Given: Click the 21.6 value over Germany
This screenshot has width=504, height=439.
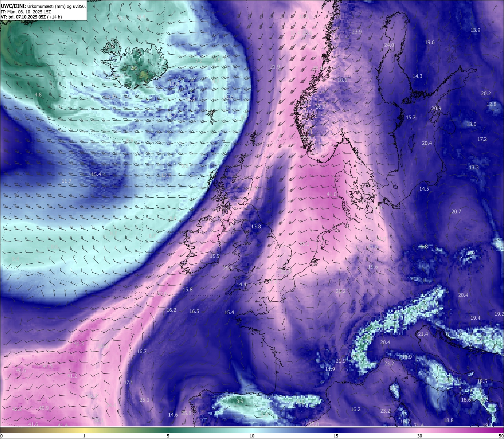Looking at the screenshot, I should click(373, 247).
